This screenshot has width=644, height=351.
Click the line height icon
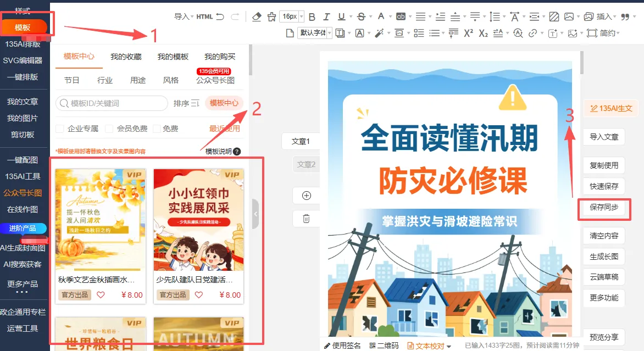[495, 17]
